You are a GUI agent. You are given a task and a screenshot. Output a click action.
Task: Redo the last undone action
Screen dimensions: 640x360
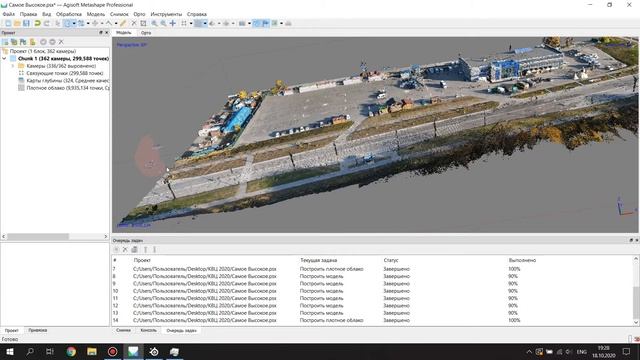(47, 24)
